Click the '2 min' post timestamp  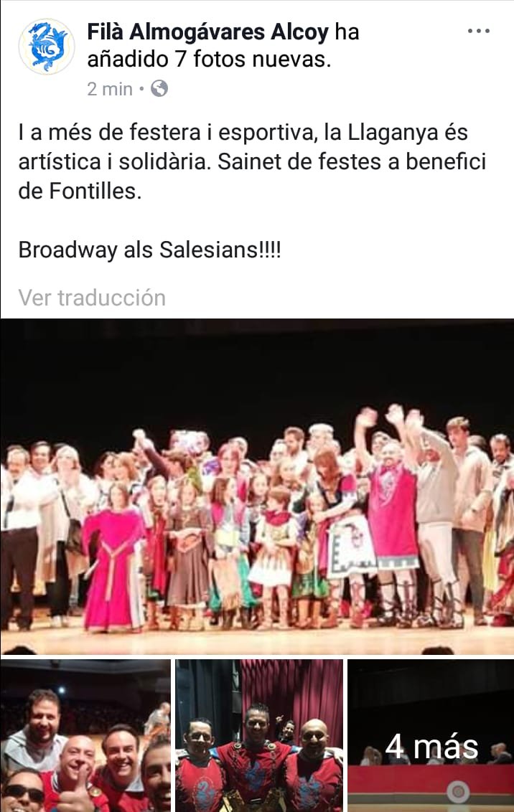tap(110, 89)
